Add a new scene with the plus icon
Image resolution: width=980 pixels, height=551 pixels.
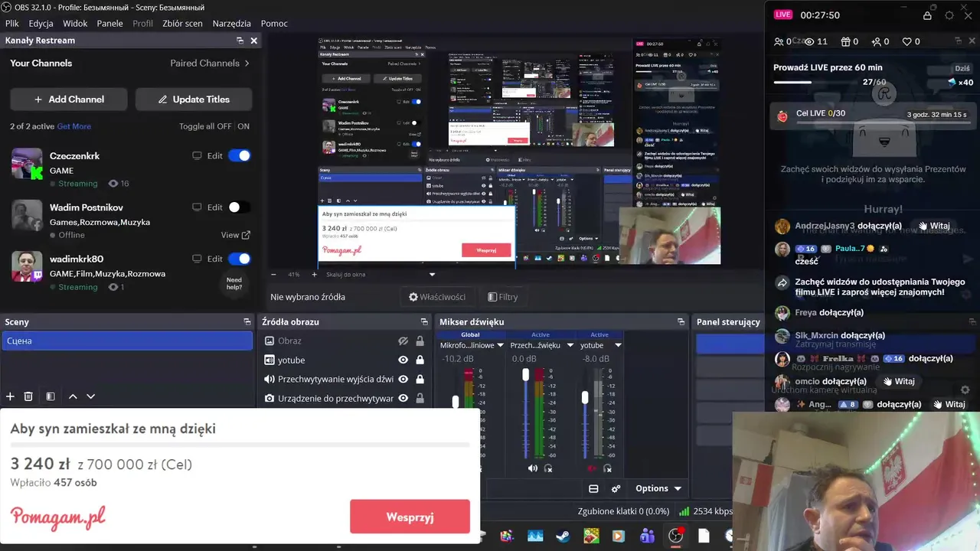(10, 396)
